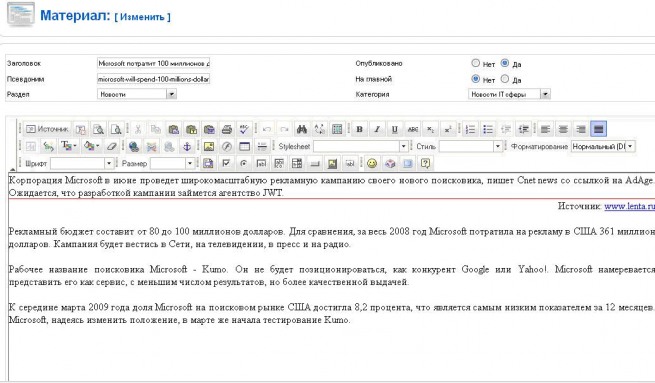The image size is (655, 383).
Task: Open the Форматирование dropdown
Action: (x=603, y=146)
